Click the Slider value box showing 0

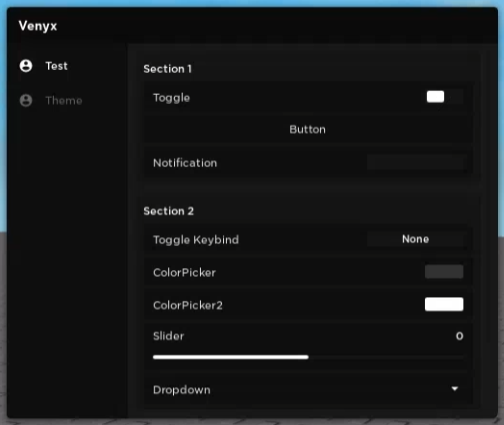point(459,336)
